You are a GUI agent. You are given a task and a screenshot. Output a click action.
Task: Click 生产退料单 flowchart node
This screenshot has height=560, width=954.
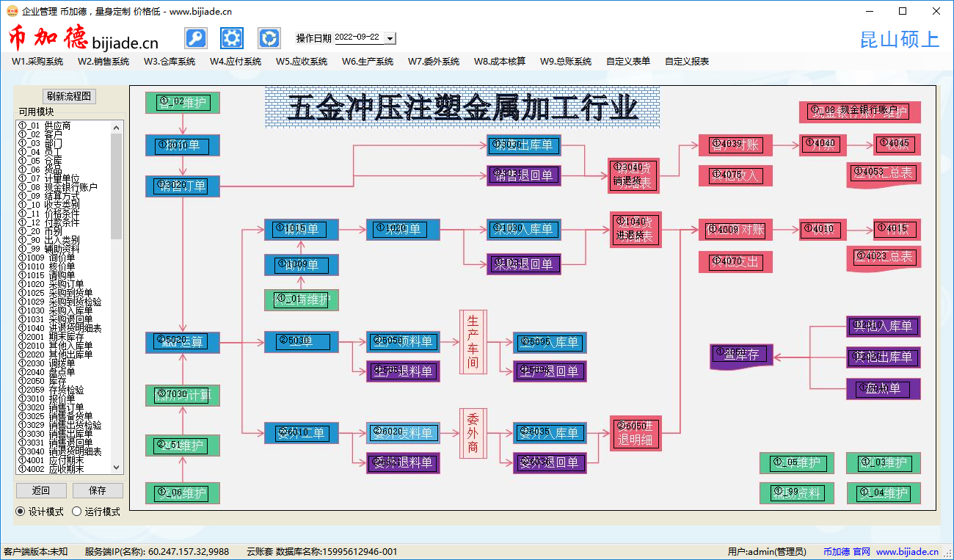point(403,371)
